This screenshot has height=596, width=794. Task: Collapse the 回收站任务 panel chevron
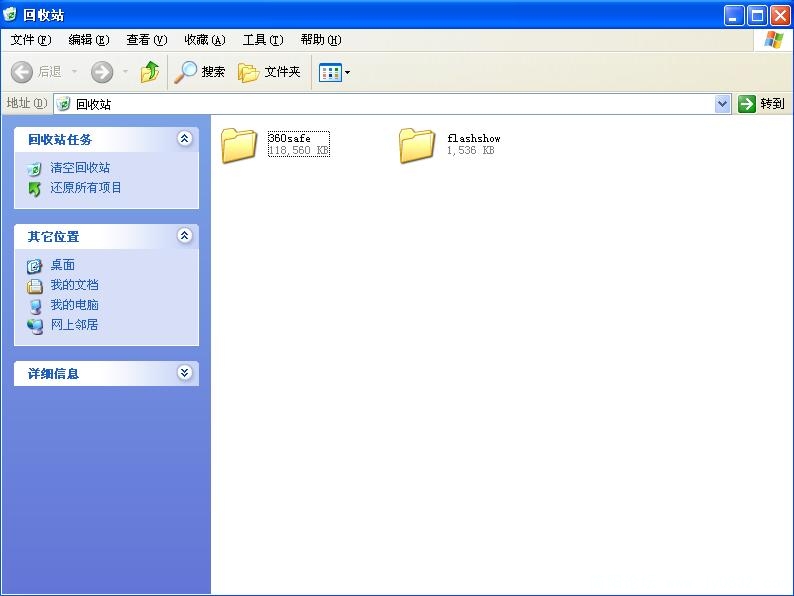click(x=185, y=138)
